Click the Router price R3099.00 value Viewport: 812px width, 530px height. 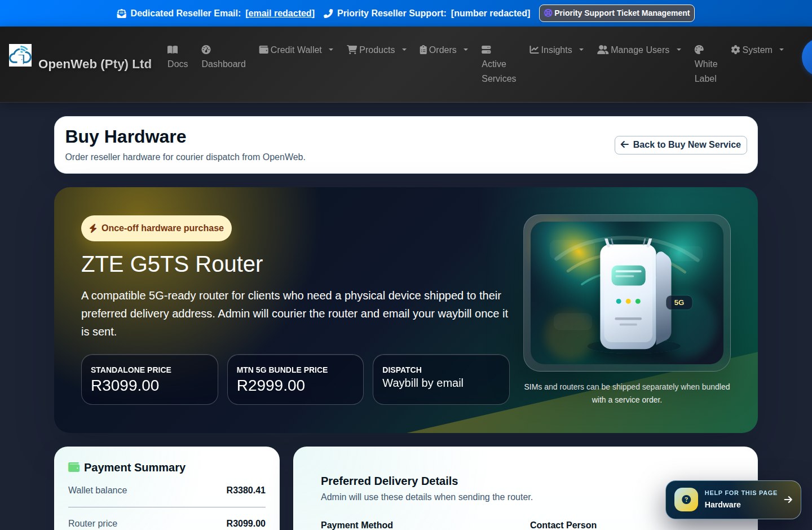click(246, 523)
